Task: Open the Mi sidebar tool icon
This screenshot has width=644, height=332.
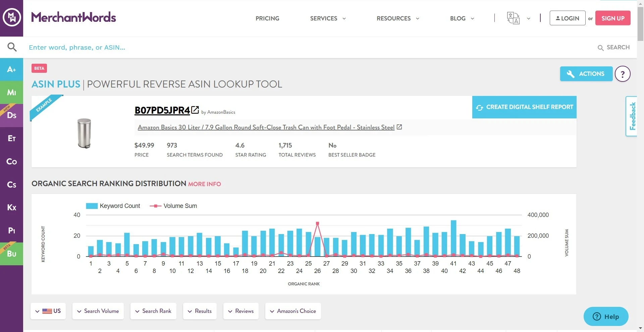Action: tap(11, 92)
